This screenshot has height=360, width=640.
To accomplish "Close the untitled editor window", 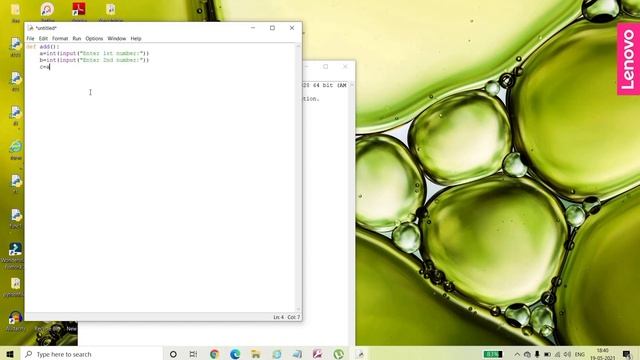I will click(x=292, y=28).
